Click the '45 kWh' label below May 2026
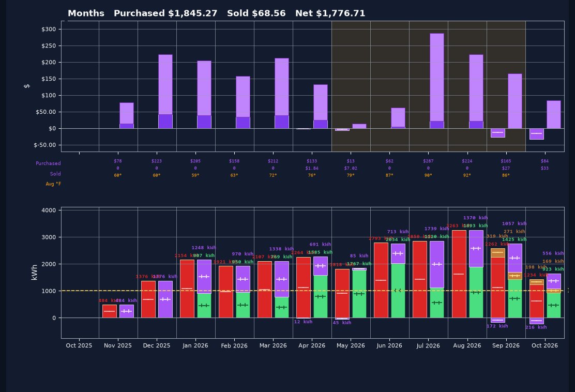The height and width of the screenshot is (392, 575). click(x=342, y=323)
